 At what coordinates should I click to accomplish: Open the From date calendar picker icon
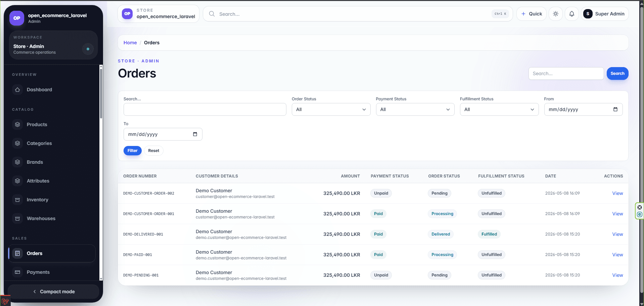[615, 109]
